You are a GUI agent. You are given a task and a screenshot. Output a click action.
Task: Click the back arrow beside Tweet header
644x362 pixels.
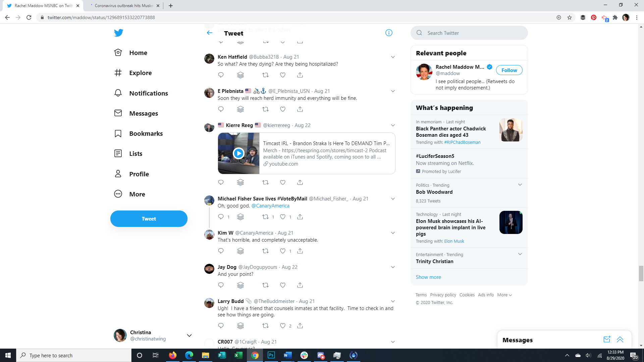coord(210,33)
